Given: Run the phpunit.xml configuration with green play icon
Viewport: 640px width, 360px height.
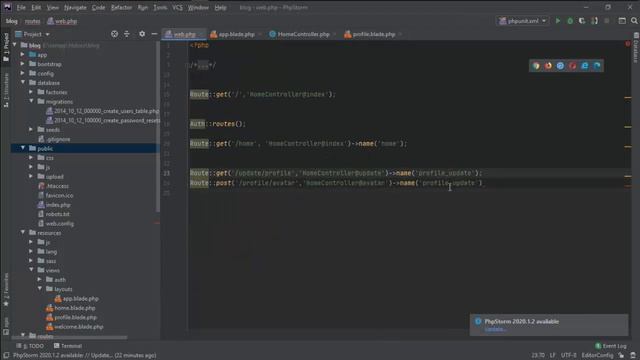Looking at the screenshot, I should 558,21.
